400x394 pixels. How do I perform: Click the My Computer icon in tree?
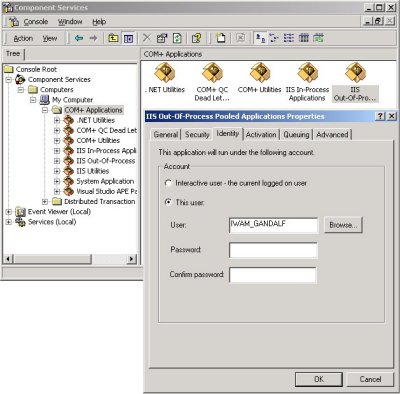(45, 100)
